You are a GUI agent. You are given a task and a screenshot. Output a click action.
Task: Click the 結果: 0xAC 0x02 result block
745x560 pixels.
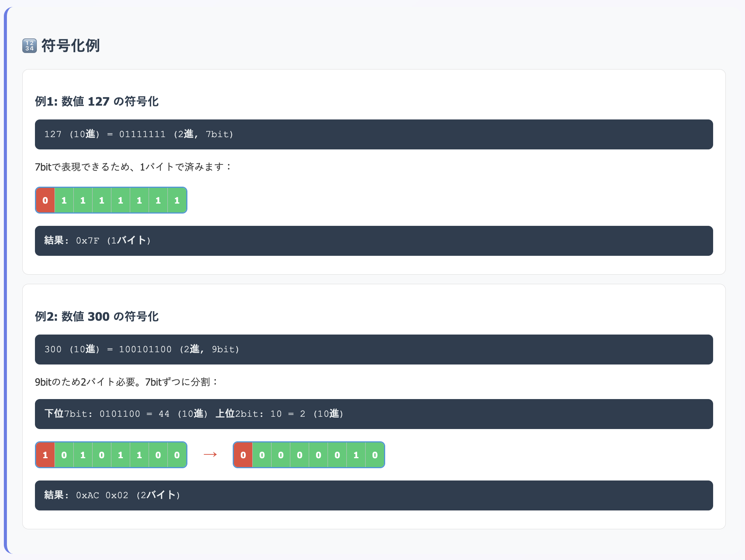click(373, 495)
